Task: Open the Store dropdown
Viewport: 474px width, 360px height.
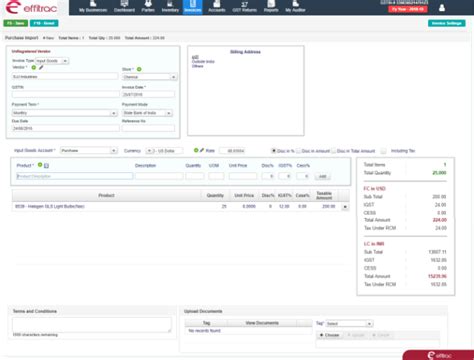Action: pos(149,77)
